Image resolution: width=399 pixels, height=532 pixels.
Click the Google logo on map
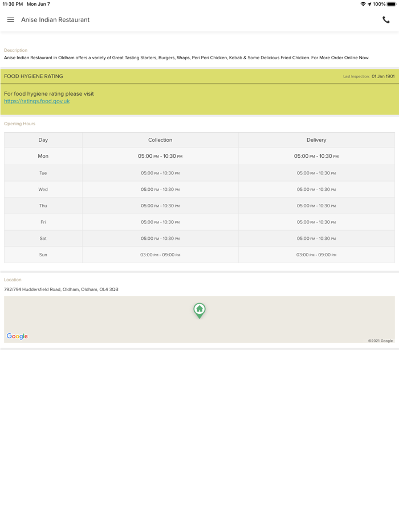17,336
